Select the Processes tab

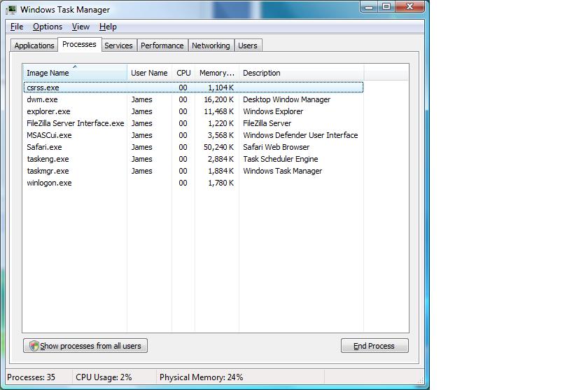point(79,44)
